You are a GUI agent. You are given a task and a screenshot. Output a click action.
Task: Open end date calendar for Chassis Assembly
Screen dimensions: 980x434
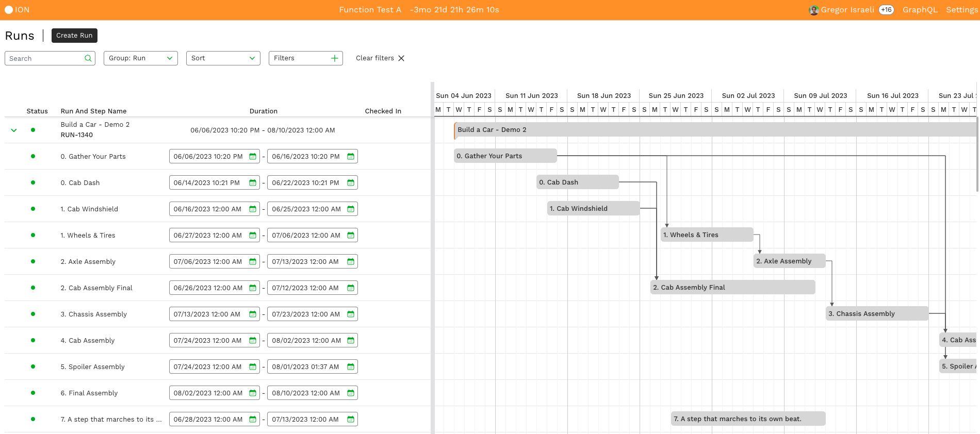click(x=351, y=314)
